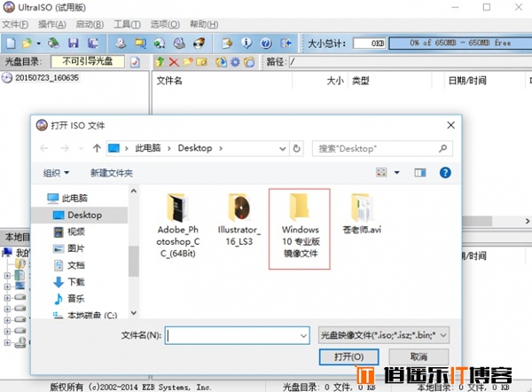Click the 打开(O) button in the dialog
This screenshot has width=532, height=392.
point(348,357)
